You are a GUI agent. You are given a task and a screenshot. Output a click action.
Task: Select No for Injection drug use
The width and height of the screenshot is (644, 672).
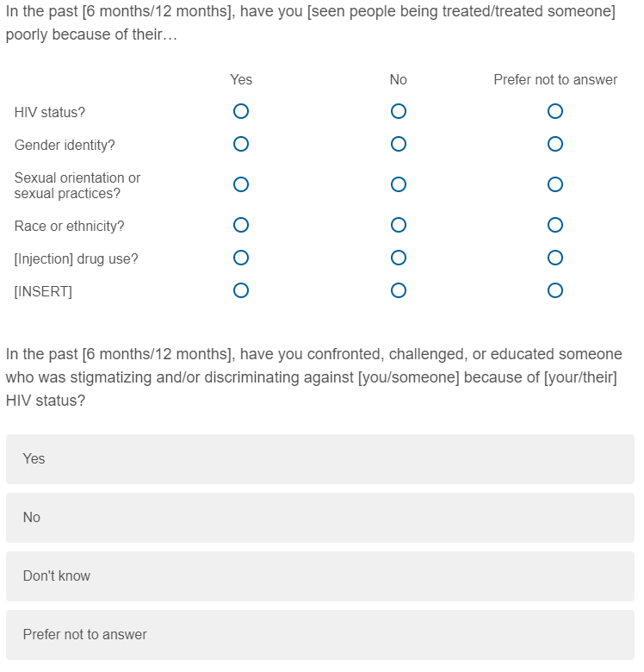[399, 258]
